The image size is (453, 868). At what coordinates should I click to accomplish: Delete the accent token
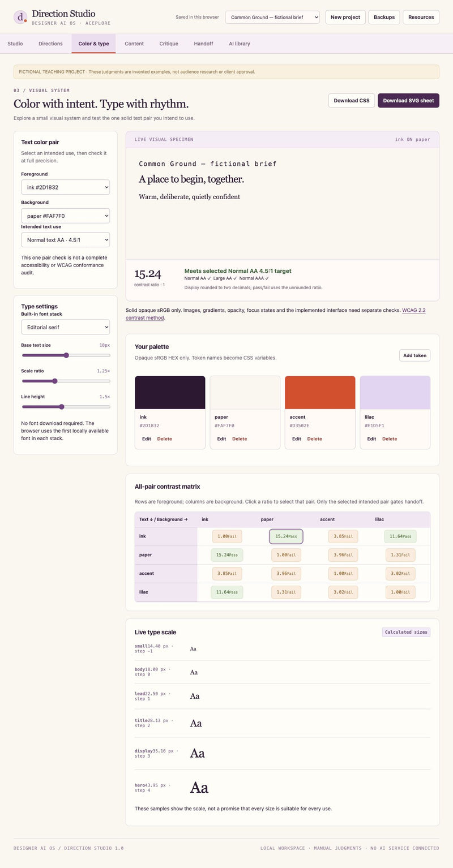[315, 439]
